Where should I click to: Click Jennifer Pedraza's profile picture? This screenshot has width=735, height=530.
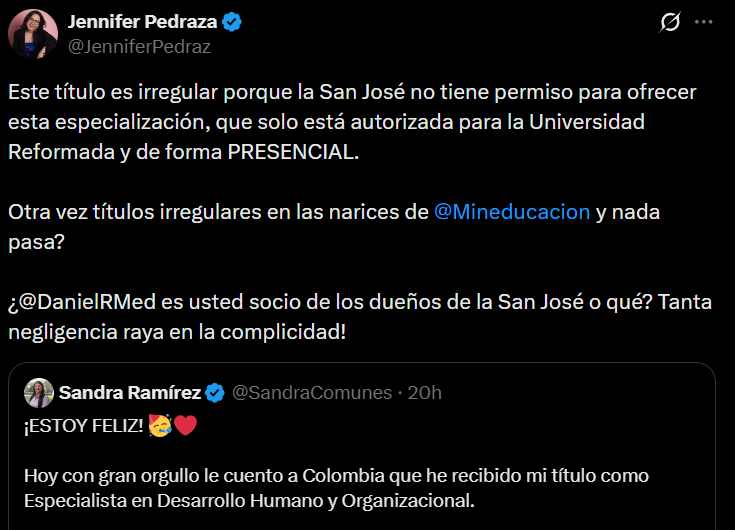click(x=33, y=34)
